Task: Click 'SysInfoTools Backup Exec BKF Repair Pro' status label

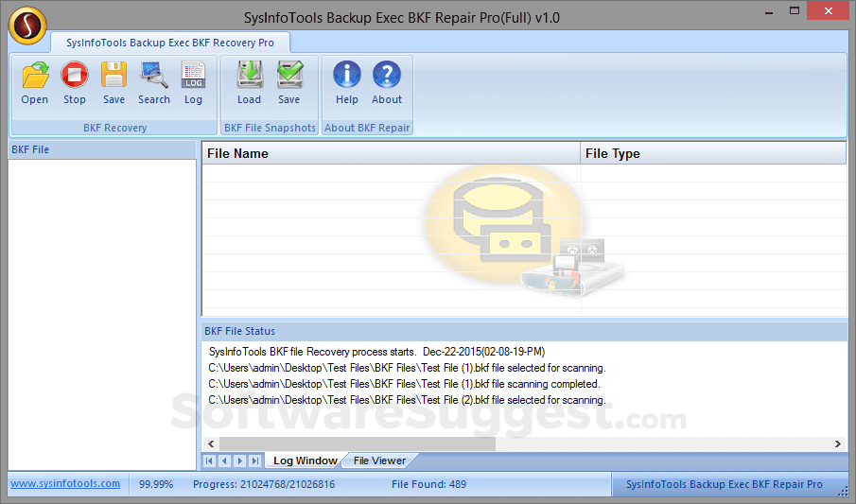Action: coord(724,484)
